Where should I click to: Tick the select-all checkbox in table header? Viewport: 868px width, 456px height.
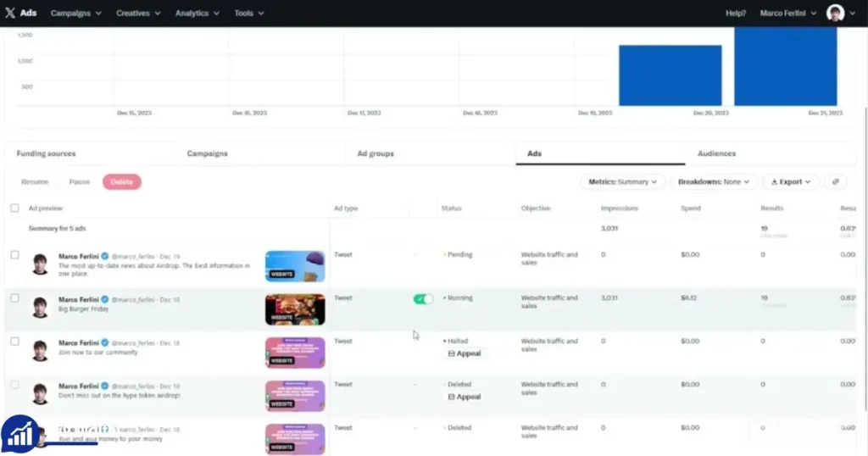pos(15,208)
